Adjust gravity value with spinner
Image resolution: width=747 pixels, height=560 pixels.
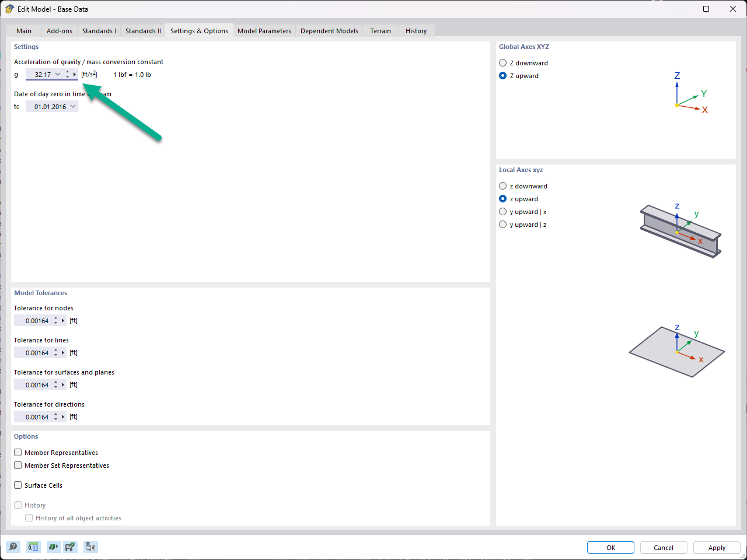tap(68, 75)
